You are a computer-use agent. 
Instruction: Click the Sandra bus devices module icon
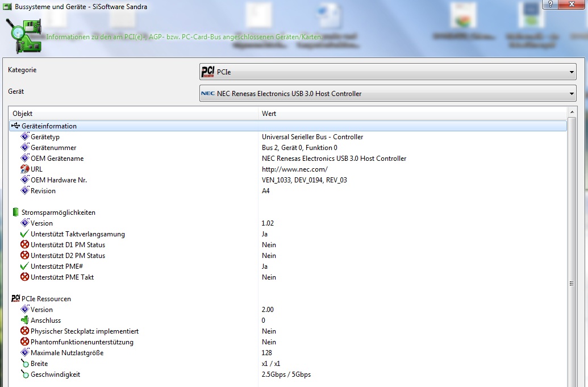pos(24,36)
